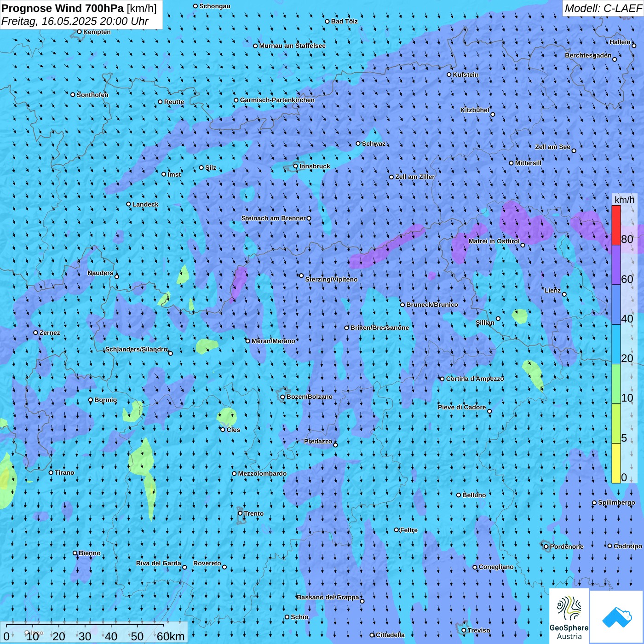The image size is (644, 644).
Task: Select the Sterzing/Vipiteno label
Action: (331, 279)
